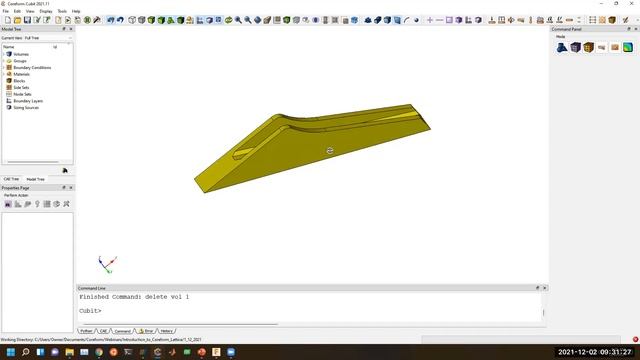Click the Save floppy disk icon
640x360 pixels.
pos(27,20)
